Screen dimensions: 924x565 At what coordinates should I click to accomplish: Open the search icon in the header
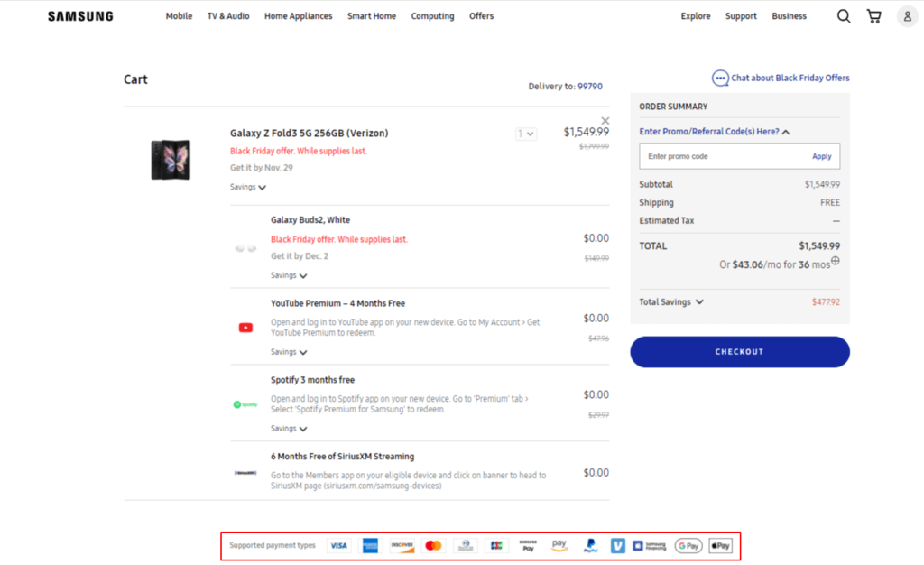[x=844, y=15]
